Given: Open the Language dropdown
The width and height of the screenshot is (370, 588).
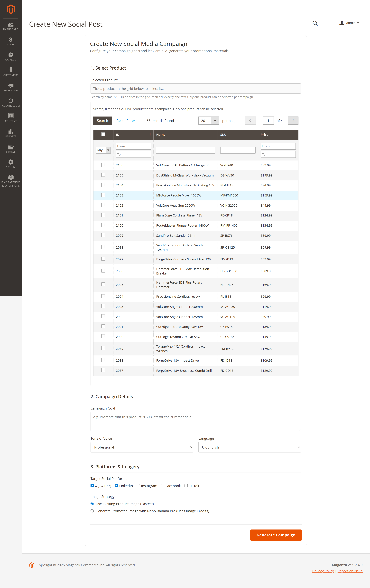Looking at the screenshot, I should (249, 447).
